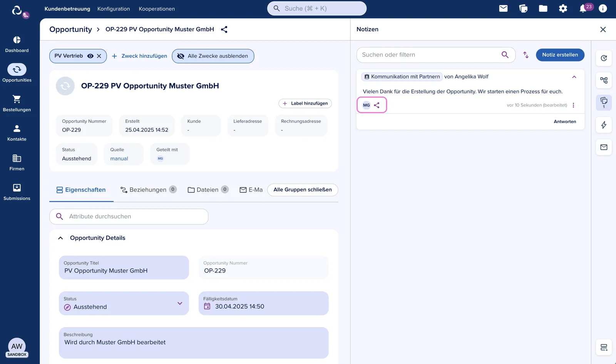Open Bestellungen in sidebar
Viewport: 616px width, 364px height.
point(17,104)
